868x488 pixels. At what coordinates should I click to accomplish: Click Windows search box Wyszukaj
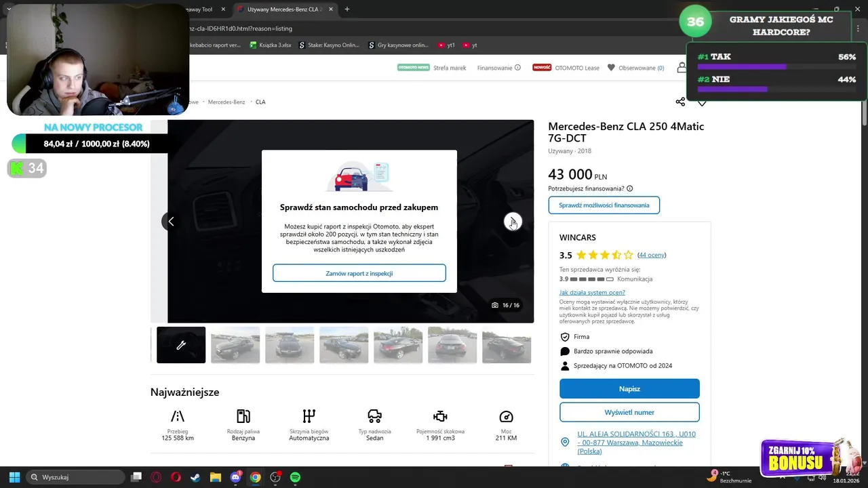(x=76, y=477)
